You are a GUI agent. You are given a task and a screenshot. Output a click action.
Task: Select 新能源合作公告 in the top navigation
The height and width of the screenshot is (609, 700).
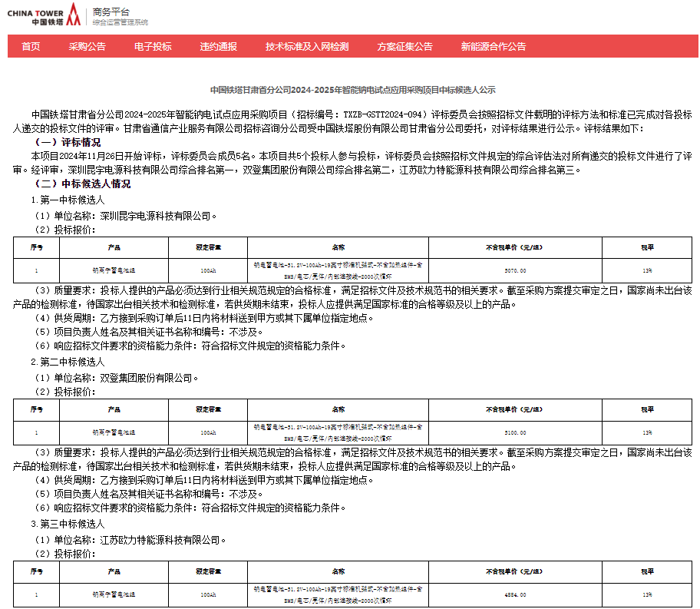tap(494, 46)
